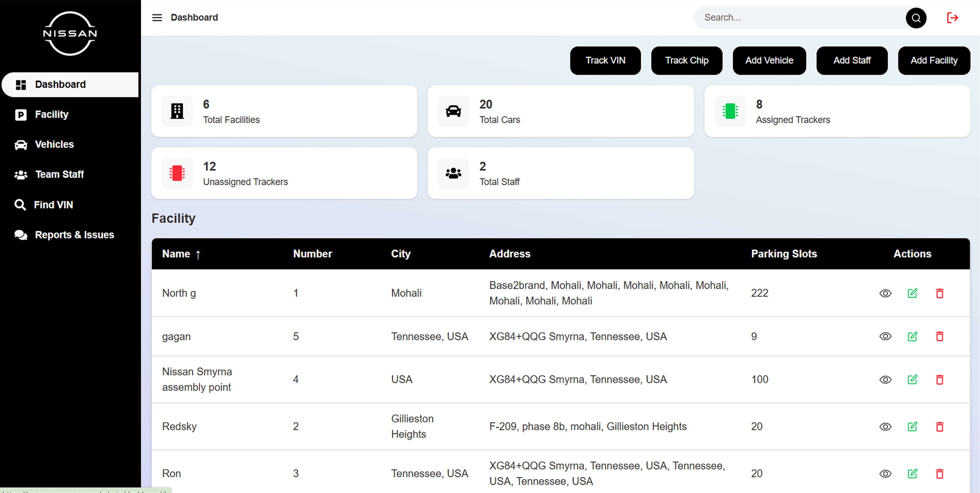Open Dashboard in the sidebar

(70, 85)
